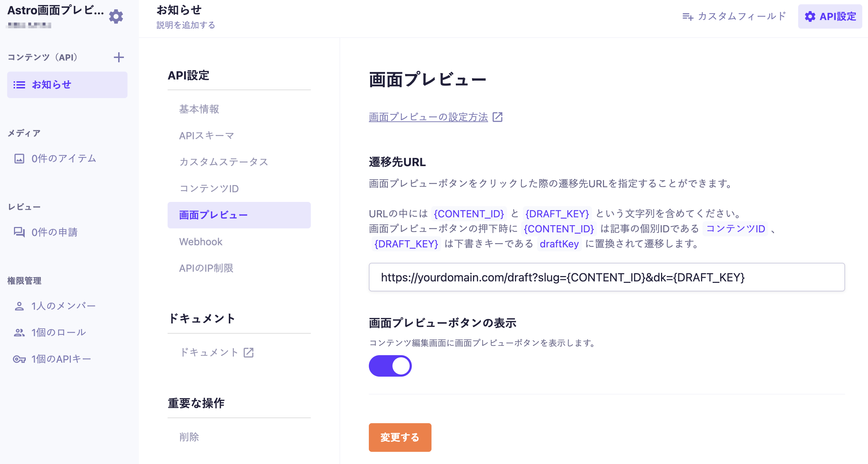This screenshot has width=868, height=464.
Task: Select 基本情報 in settings menu
Action: click(x=199, y=109)
